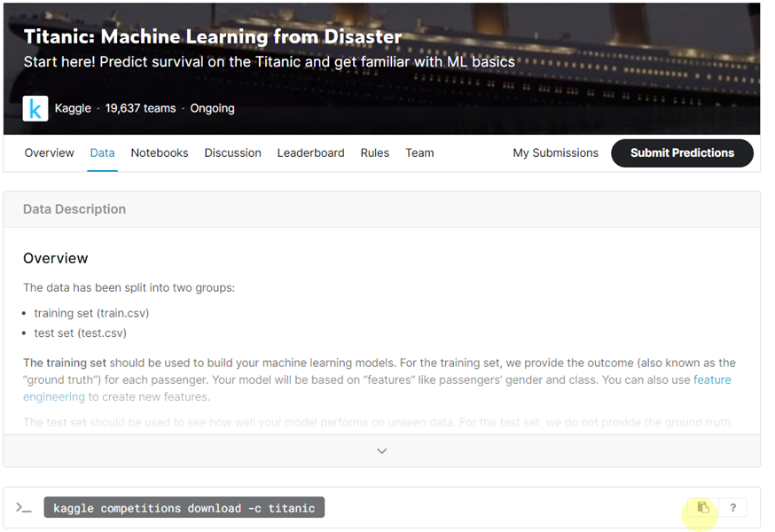Open My Submissions
The height and width of the screenshot is (532, 775).
(556, 153)
